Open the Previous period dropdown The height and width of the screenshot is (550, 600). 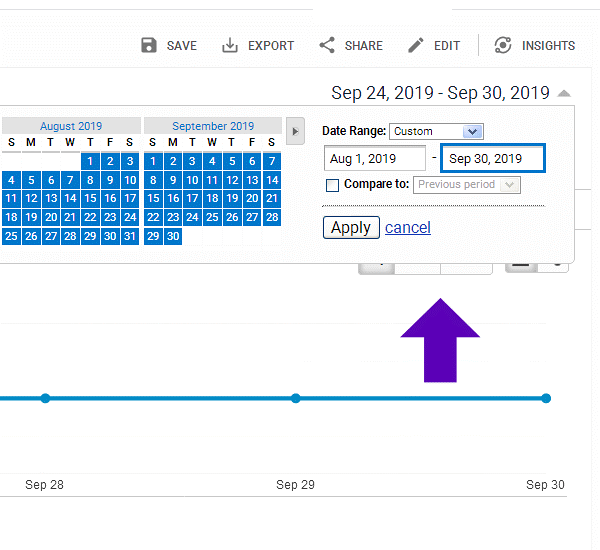(467, 185)
